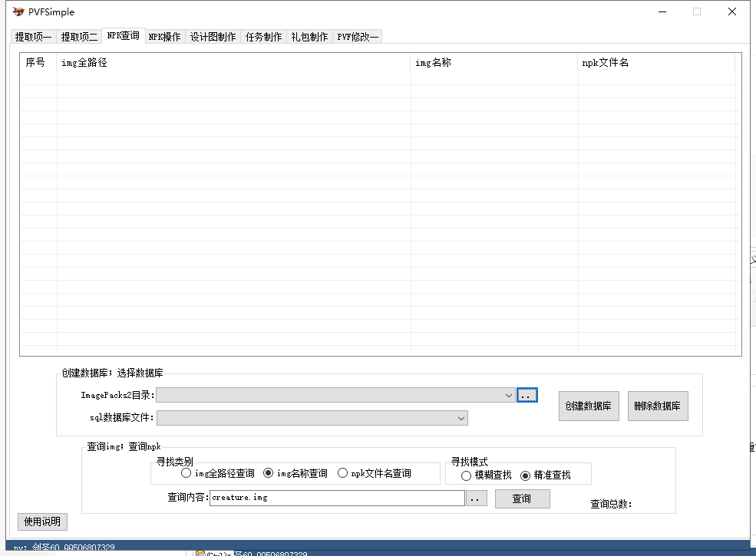Choose the npk文件名查询 radio button
Image resolution: width=756 pixels, height=556 pixels.
[x=343, y=474]
